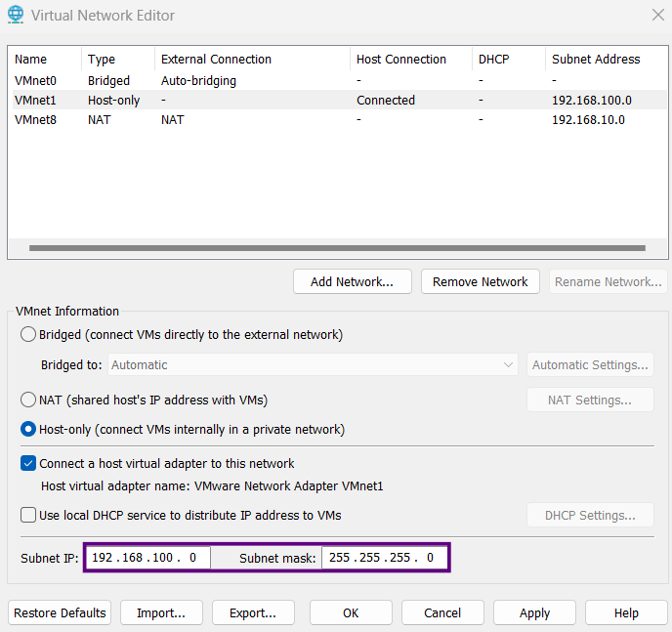
Task: Uncheck Connect a host virtual adapter
Action: coord(29,464)
